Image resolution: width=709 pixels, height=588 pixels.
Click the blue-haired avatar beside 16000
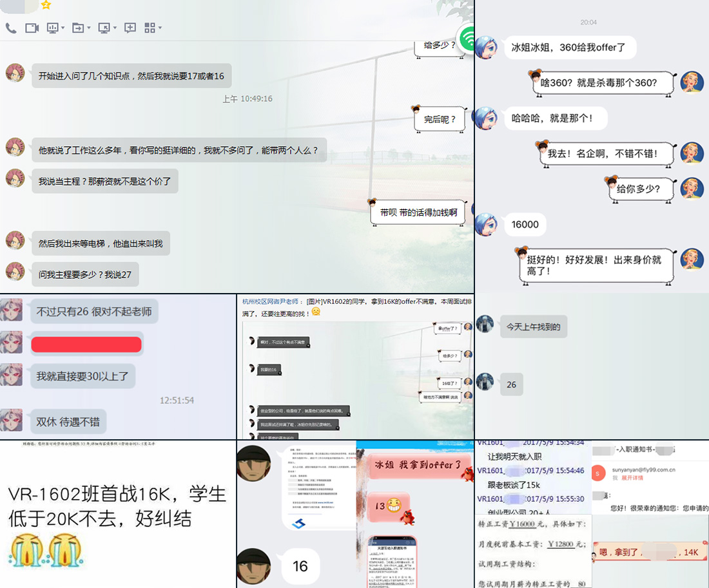pyautogui.click(x=486, y=224)
